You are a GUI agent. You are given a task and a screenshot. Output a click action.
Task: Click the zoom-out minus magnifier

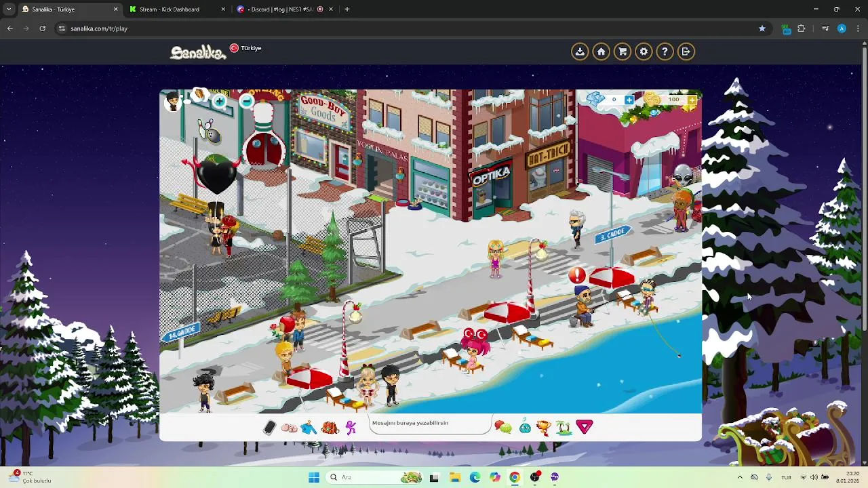pos(246,102)
